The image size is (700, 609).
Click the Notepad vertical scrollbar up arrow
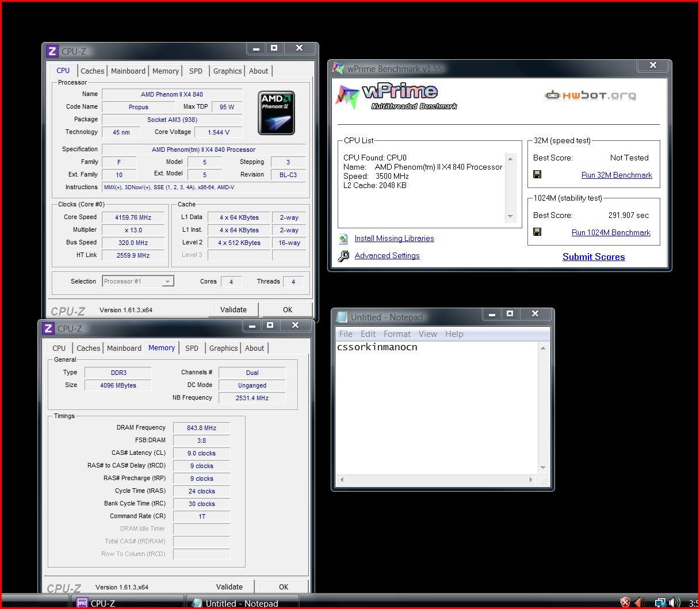click(x=543, y=348)
